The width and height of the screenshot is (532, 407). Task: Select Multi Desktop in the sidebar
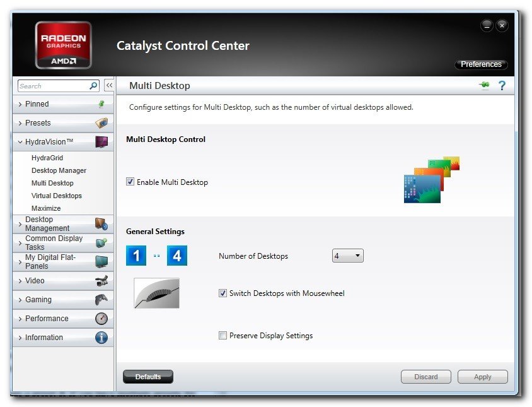[x=52, y=183]
